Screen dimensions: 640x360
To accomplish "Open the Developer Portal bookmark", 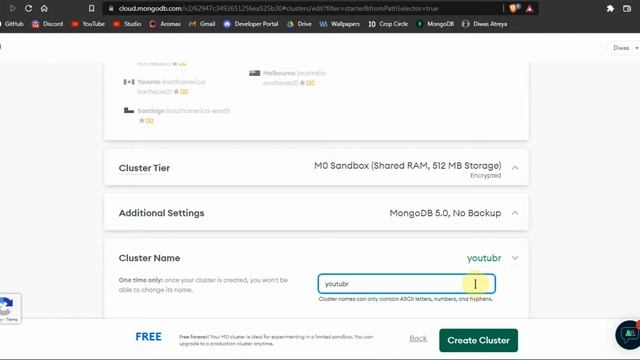I will pyautogui.click(x=251, y=24).
